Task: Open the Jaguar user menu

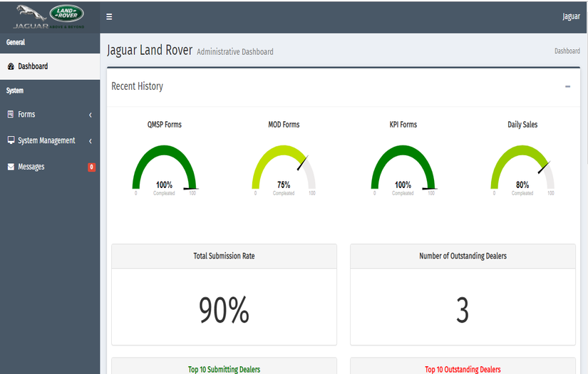Action: (571, 16)
